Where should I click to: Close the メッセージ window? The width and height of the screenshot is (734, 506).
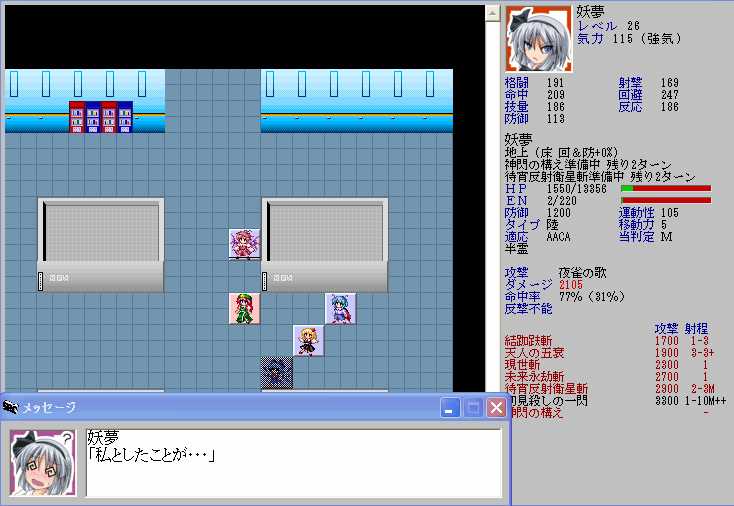pyautogui.click(x=496, y=408)
